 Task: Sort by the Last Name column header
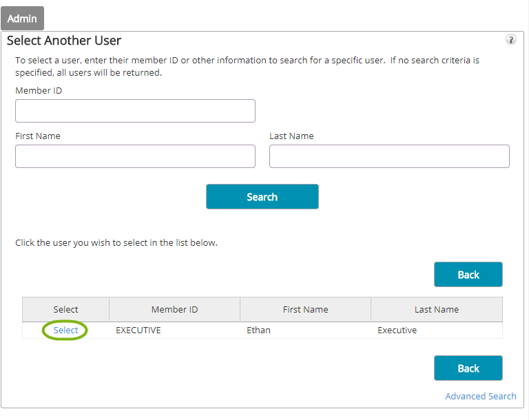437,309
